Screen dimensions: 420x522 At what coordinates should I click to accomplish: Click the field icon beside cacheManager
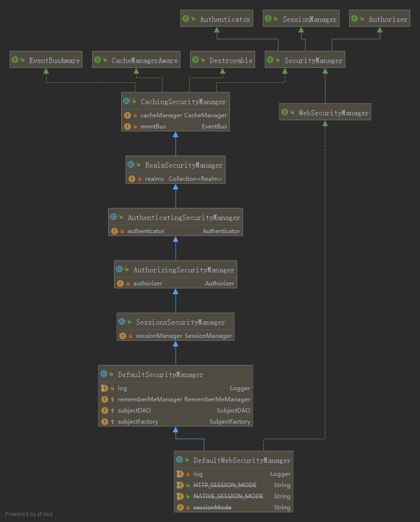pyautogui.click(x=128, y=115)
